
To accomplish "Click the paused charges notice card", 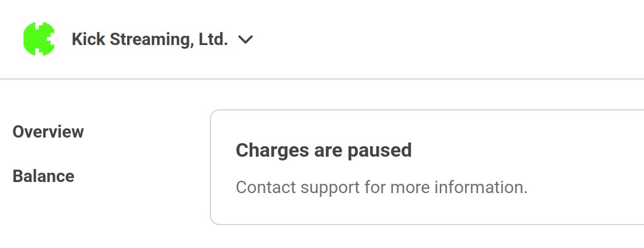I will click(426, 167).
